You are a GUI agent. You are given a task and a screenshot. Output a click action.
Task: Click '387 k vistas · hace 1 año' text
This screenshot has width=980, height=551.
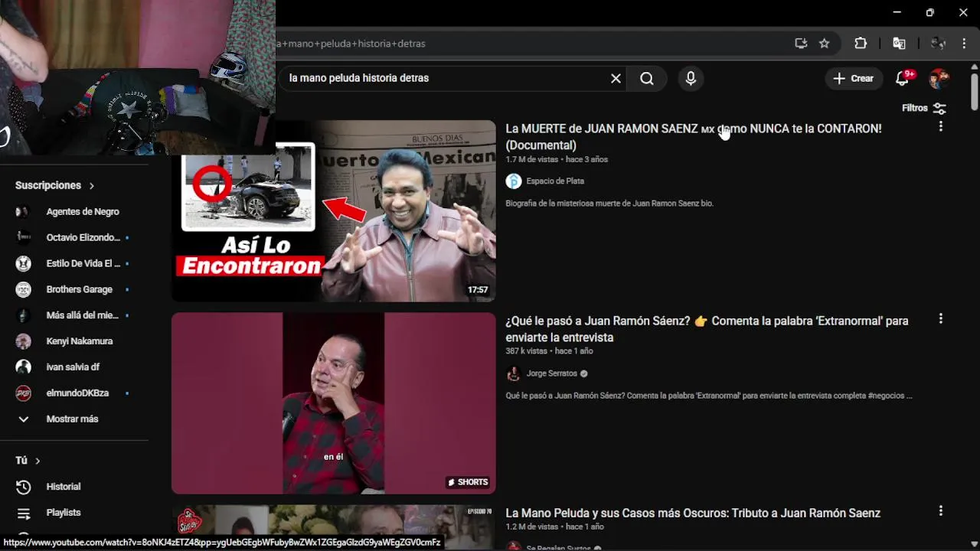(x=549, y=351)
